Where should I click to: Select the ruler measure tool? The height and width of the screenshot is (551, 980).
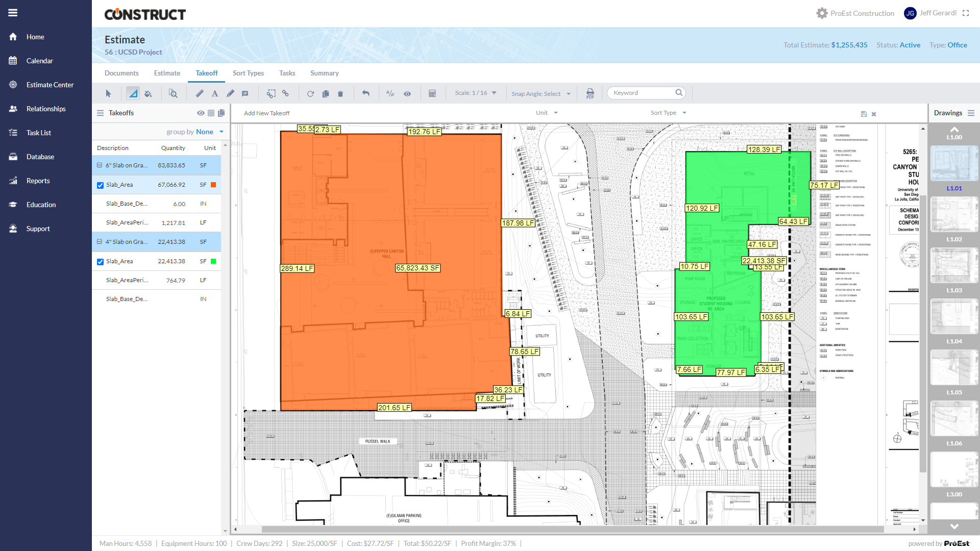point(200,93)
